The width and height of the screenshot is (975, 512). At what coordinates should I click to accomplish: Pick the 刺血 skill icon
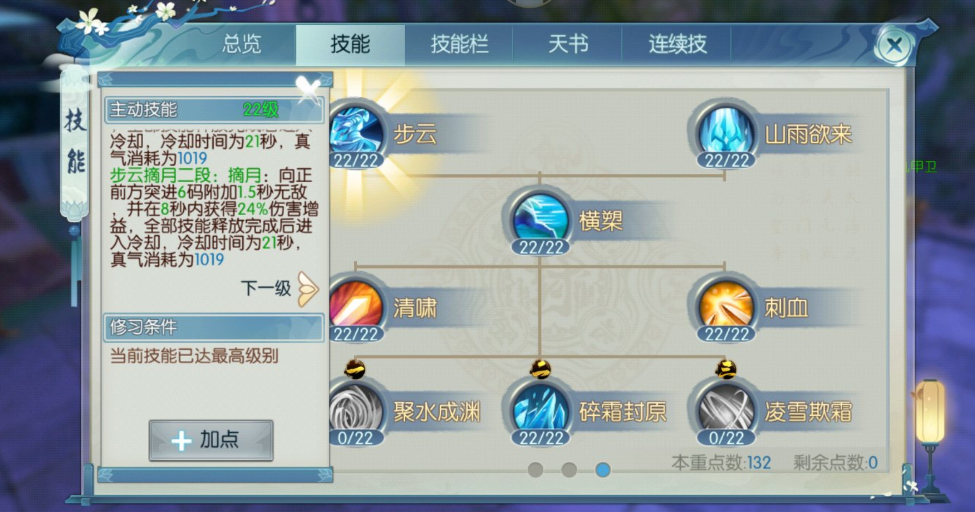726,306
